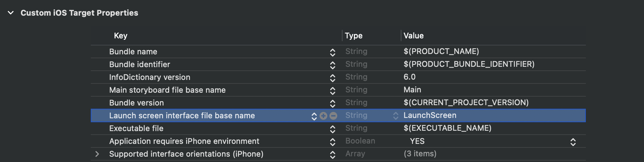Open the YES Boolean value dropdown

pyautogui.click(x=573, y=142)
